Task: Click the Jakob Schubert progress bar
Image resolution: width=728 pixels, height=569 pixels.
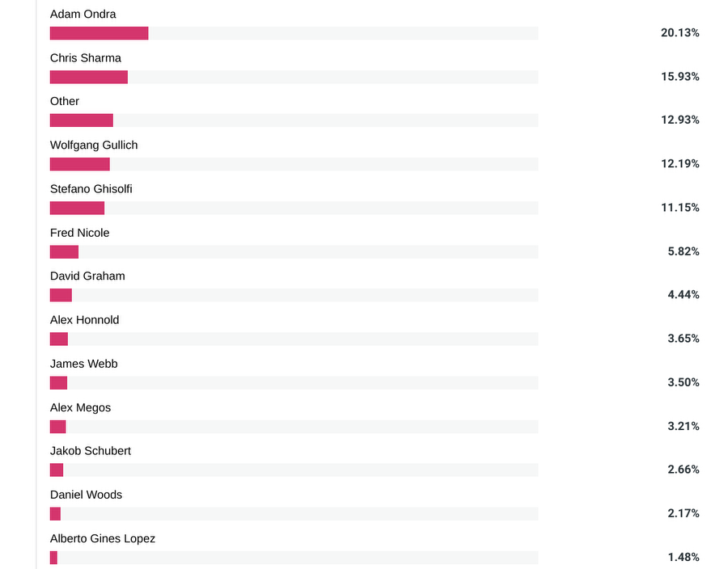Action: [294, 470]
